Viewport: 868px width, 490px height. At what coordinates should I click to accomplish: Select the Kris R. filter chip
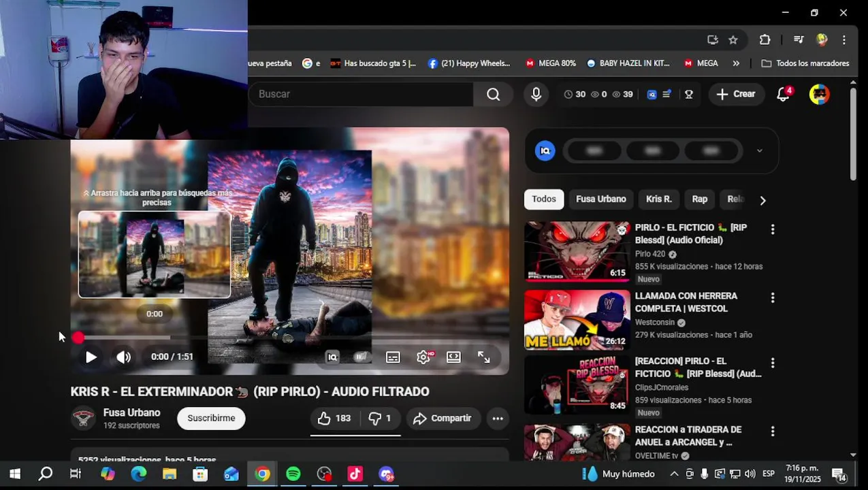659,199
